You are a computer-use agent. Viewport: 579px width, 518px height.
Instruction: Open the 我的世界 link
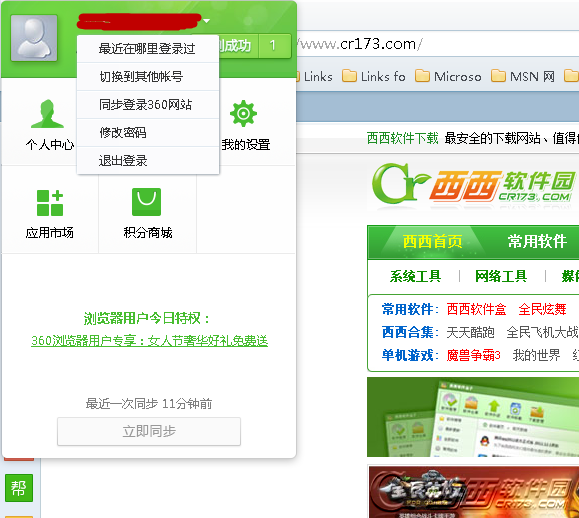(x=536, y=355)
